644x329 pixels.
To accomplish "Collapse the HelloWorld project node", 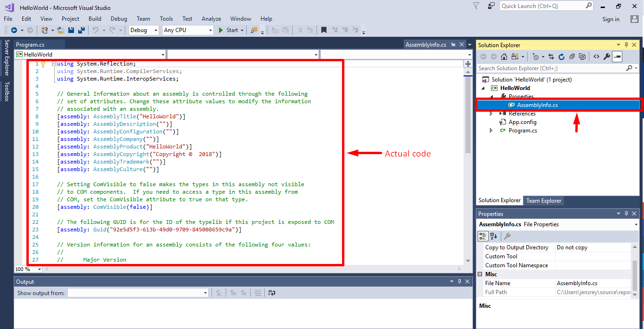I will [483, 88].
